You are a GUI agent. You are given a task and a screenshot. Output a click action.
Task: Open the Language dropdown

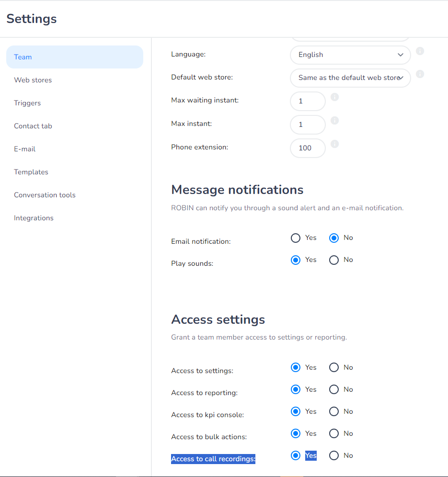click(x=350, y=55)
